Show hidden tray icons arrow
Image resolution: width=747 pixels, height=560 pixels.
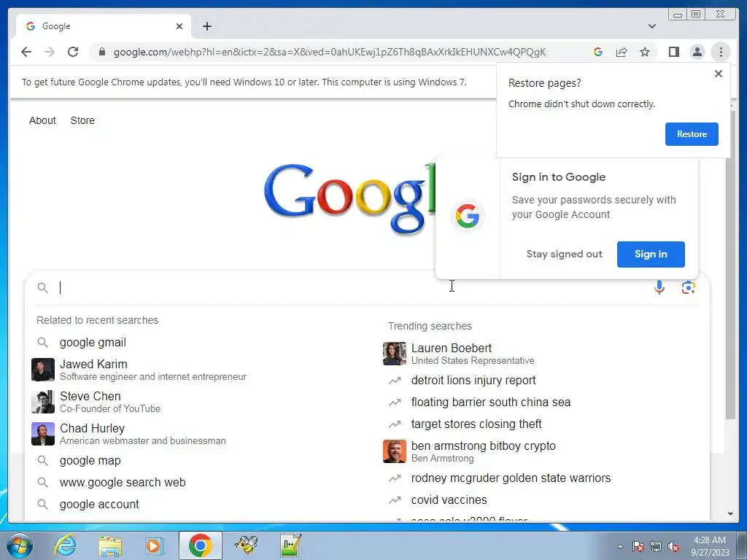[620, 546]
